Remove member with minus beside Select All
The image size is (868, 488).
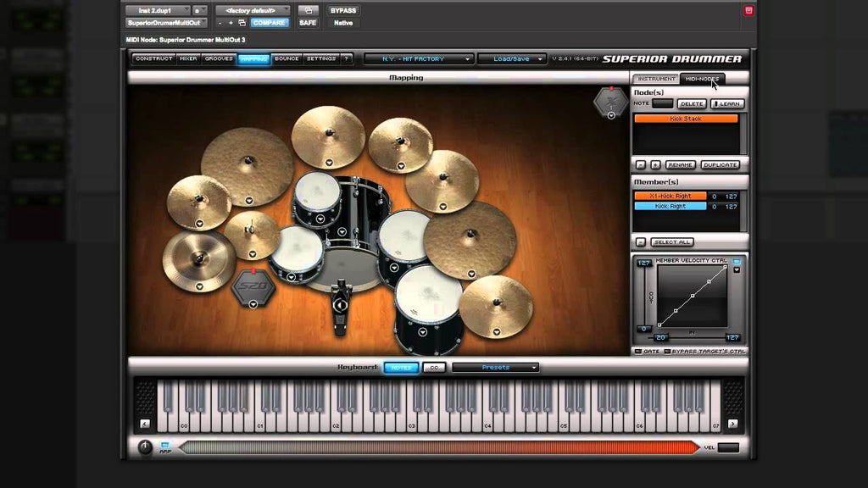click(x=641, y=241)
